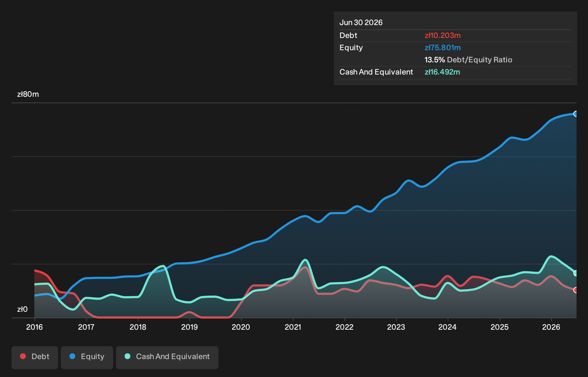The height and width of the screenshot is (377, 588).
Task: Click the Debt label in tooltip
Action: pos(348,35)
